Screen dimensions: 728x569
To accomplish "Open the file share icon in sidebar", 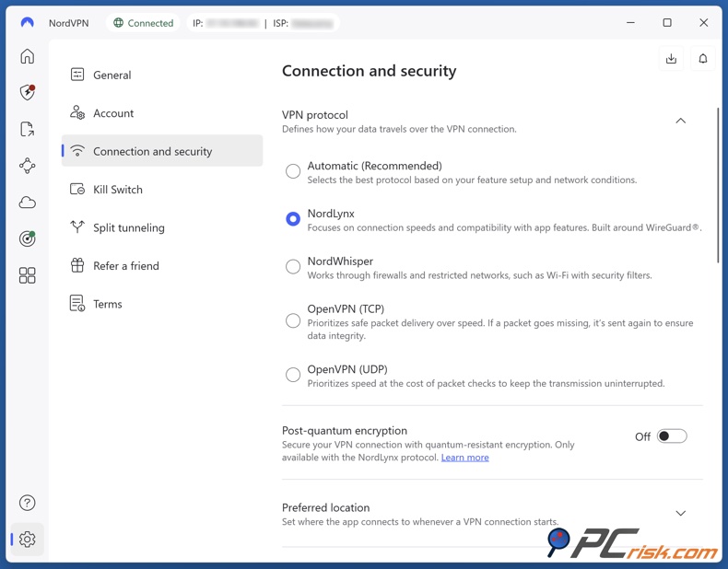I will coord(28,130).
